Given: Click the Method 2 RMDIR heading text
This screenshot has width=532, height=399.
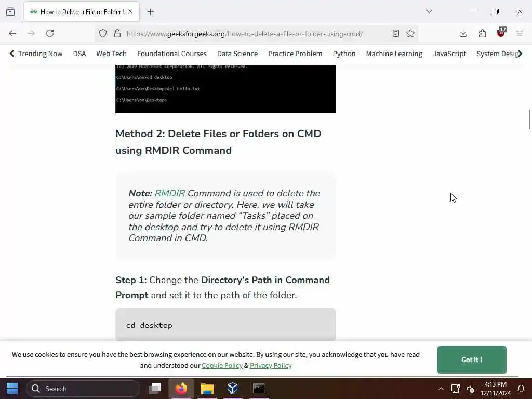Looking at the screenshot, I should [x=218, y=142].
